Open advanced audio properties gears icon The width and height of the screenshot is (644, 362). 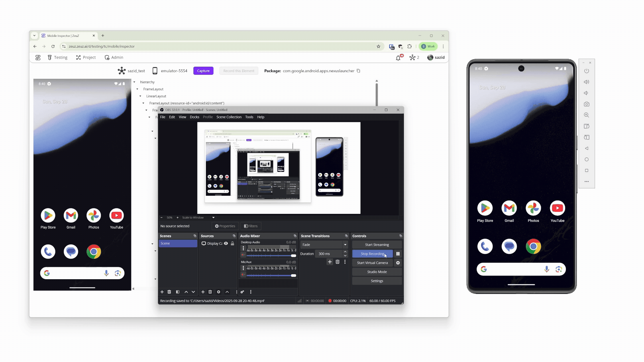coord(242,292)
